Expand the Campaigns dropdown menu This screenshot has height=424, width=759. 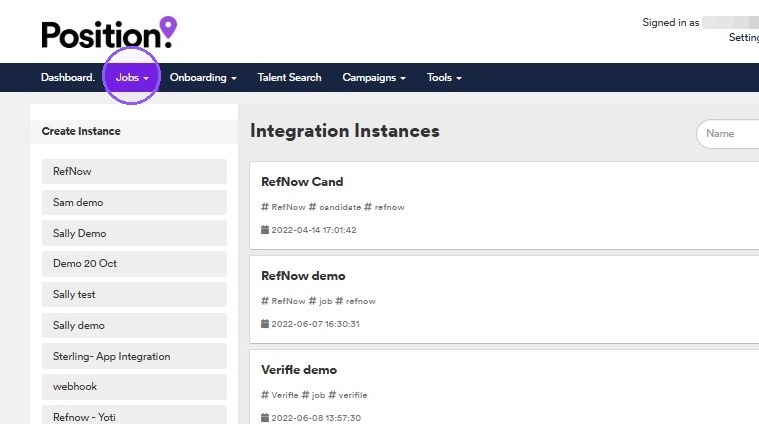click(374, 77)
